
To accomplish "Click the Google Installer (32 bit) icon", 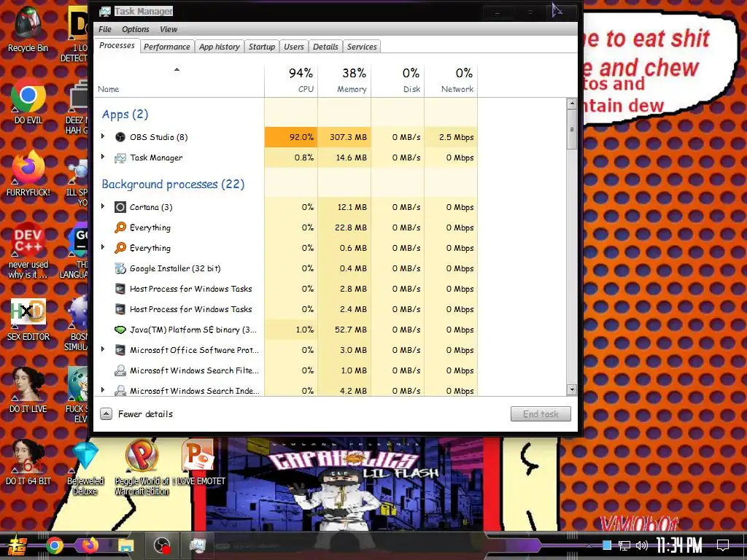I will click(120, 268).
